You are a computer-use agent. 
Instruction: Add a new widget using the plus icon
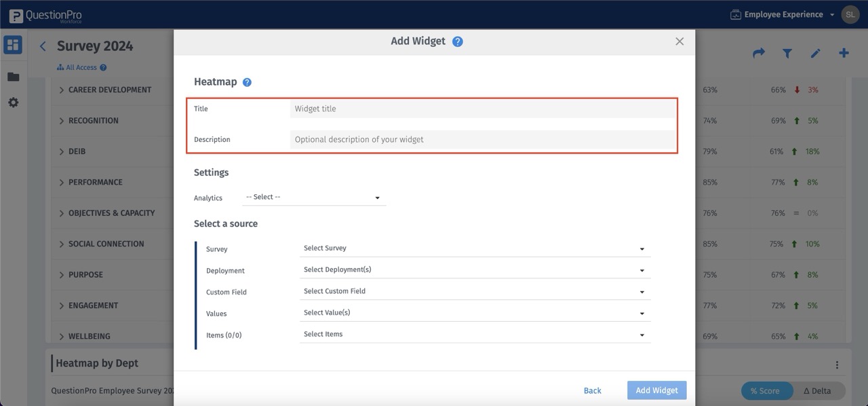coord(844,52)
